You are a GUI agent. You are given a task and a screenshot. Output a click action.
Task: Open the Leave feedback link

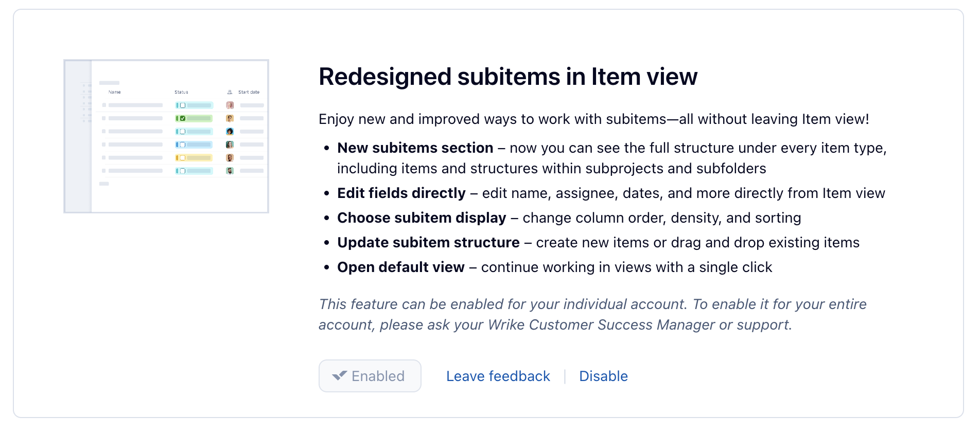tap(498, 376)
